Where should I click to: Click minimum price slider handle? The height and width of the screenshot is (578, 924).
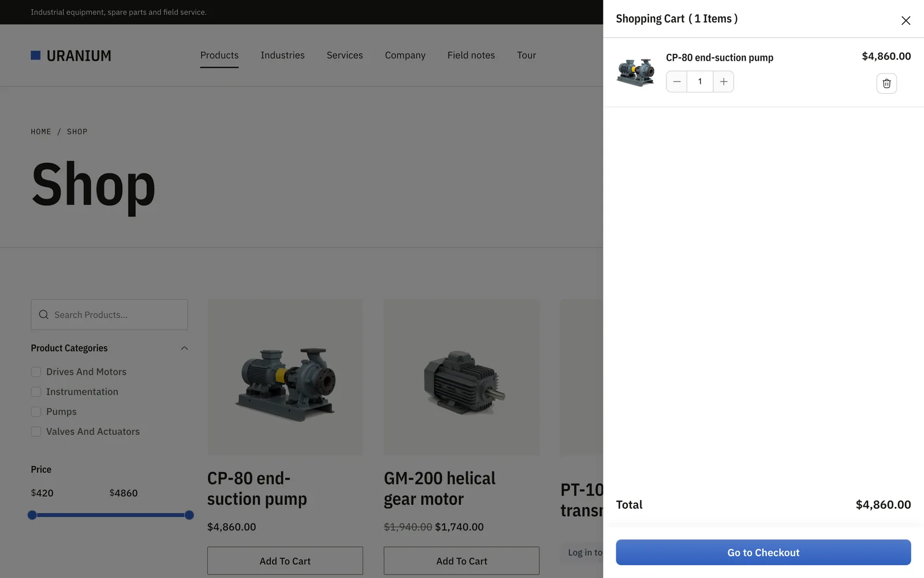[32, 515]
